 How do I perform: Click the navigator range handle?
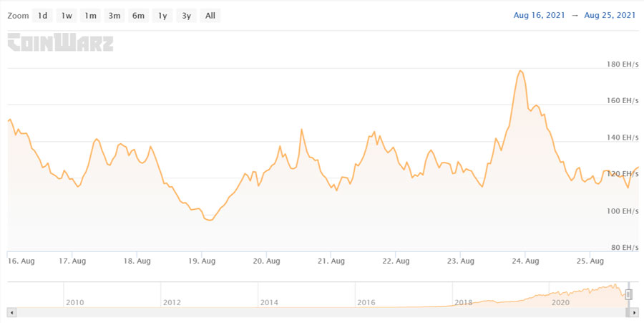628,294
